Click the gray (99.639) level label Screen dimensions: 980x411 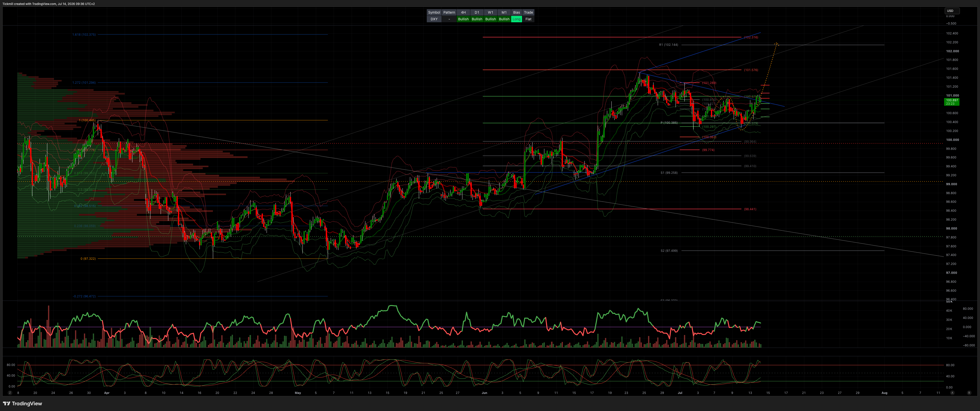pyautogui.click(x=750, y=156)
